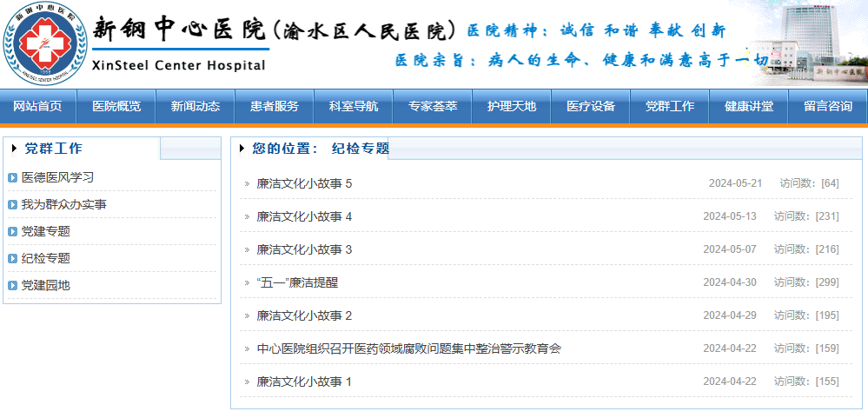Screen dimensions: 868x418
Task: Open 我为群众办实事 in the sidebar
Action: pyautogui.click(x=64, y=205)
